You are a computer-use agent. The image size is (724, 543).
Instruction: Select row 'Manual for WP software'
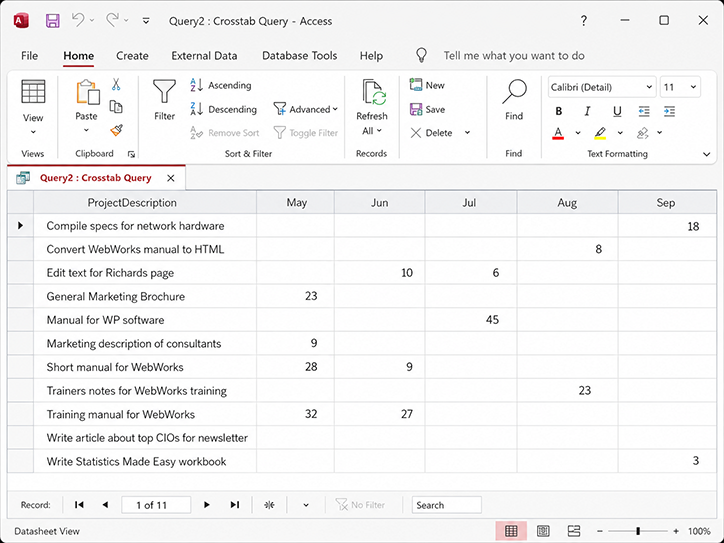click(20, 320)
